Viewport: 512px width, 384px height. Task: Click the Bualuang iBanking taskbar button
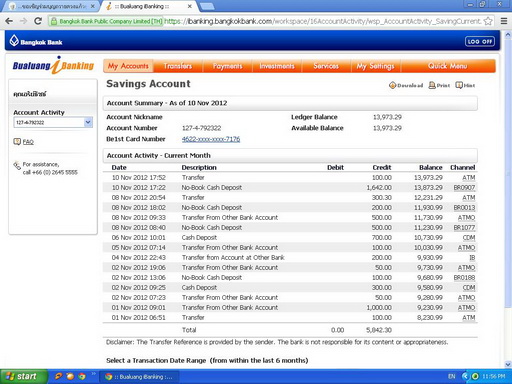pos(139,377)
